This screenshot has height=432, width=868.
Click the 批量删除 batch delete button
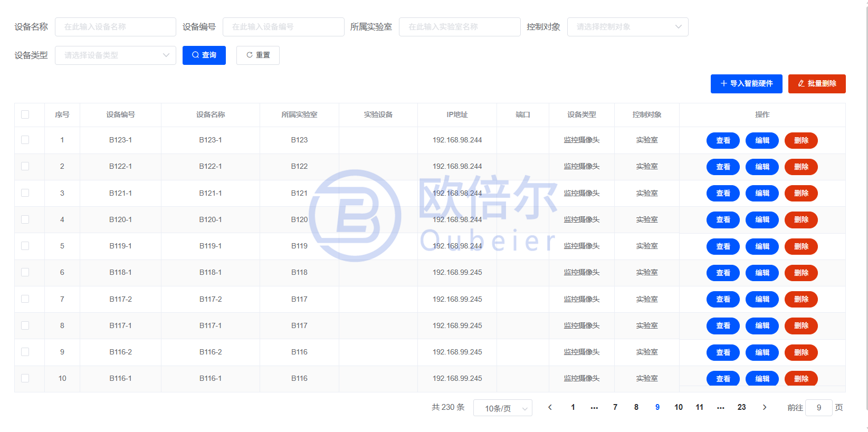click(817, 84)
